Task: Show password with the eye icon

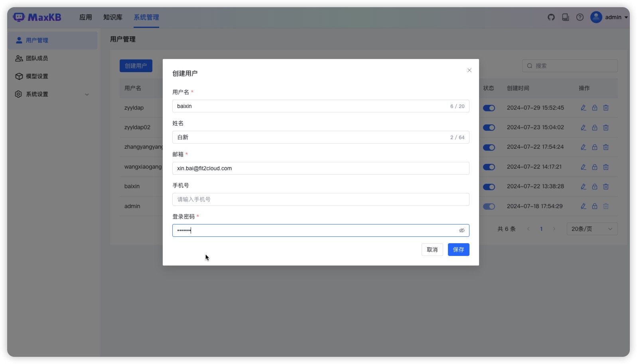Action: click(461, 230)
